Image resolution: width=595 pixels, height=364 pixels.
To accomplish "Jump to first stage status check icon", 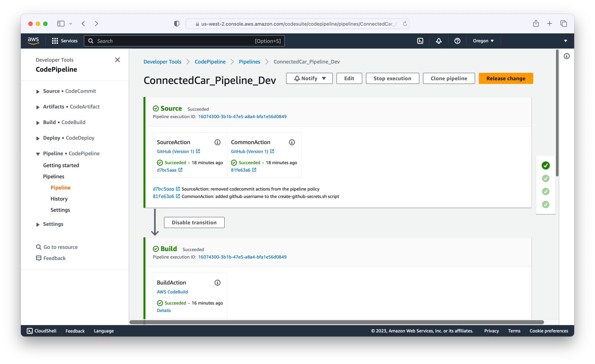I will pos(546,165).
